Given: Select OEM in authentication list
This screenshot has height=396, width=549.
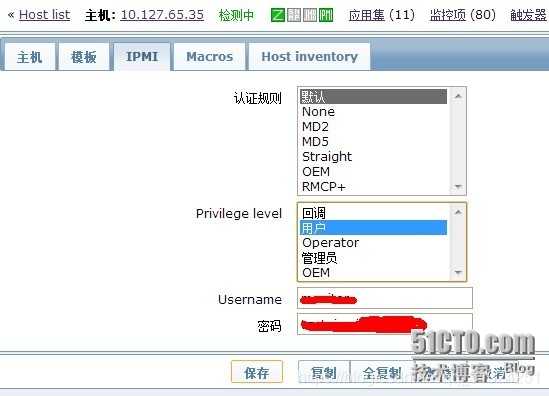Looking at the screenshot, I should pos(373,172).
